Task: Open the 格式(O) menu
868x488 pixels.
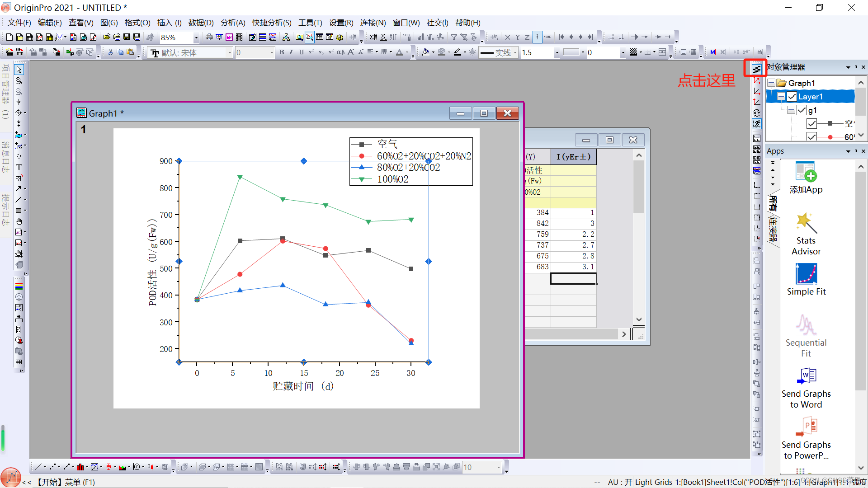Action: coord(137,23)
